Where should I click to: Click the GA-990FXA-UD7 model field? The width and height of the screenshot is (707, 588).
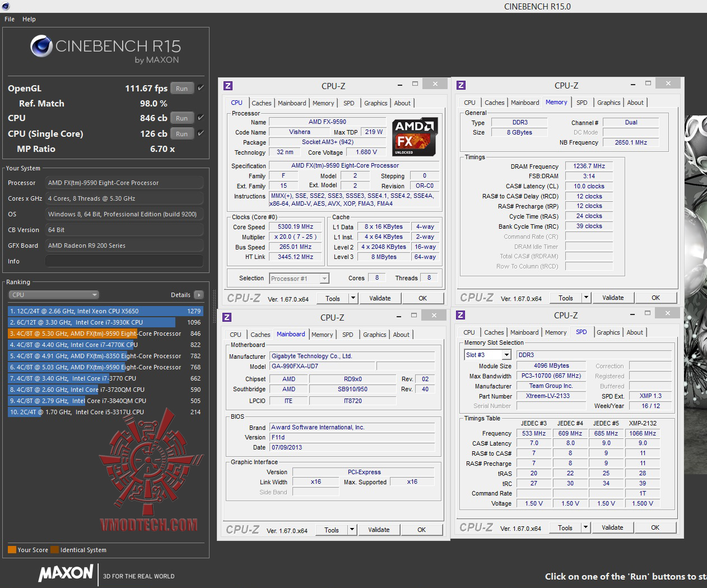coord(322,367)
